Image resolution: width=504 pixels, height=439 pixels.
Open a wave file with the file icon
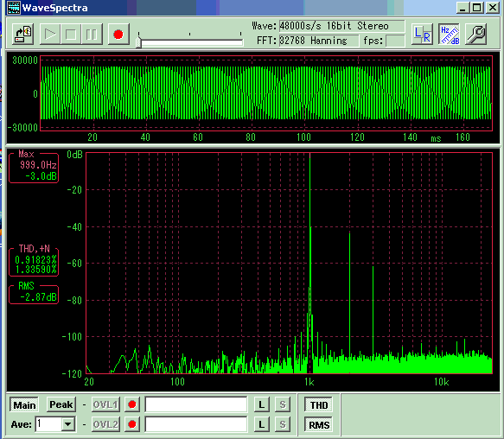click(23, 34)
